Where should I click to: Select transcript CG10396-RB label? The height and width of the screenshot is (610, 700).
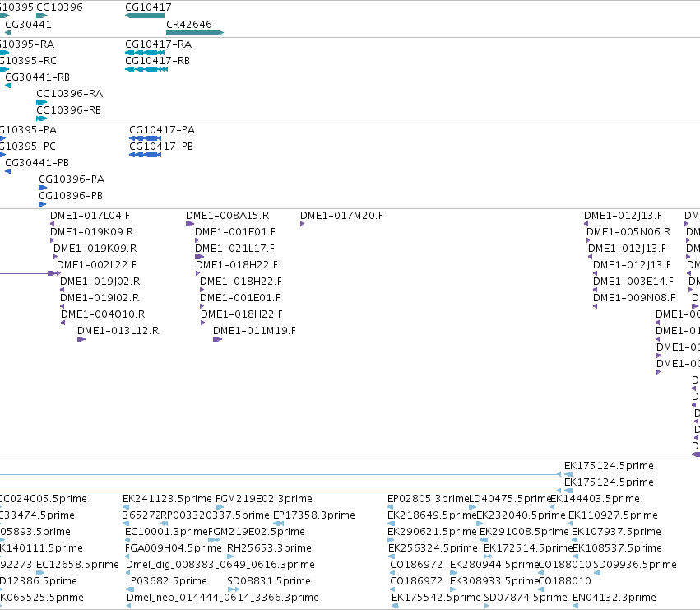coord(69,110)
